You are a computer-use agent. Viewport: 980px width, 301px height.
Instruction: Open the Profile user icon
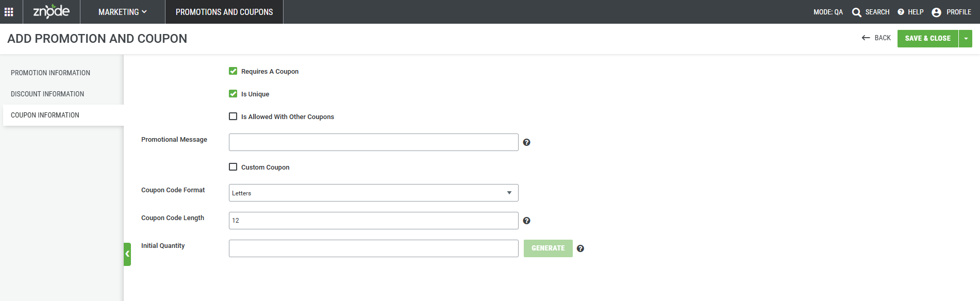[936, 12]
